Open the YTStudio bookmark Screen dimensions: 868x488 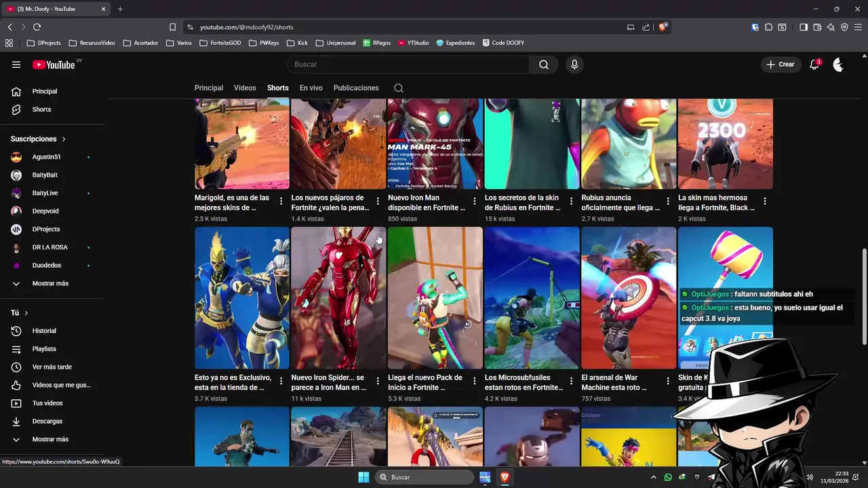413,43
